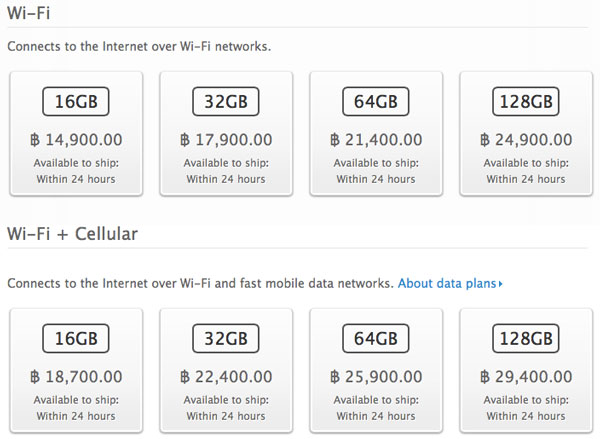Select Wi-Fi + Cellular 16GB card
The image size is (600, 439).
pos(76,370)
